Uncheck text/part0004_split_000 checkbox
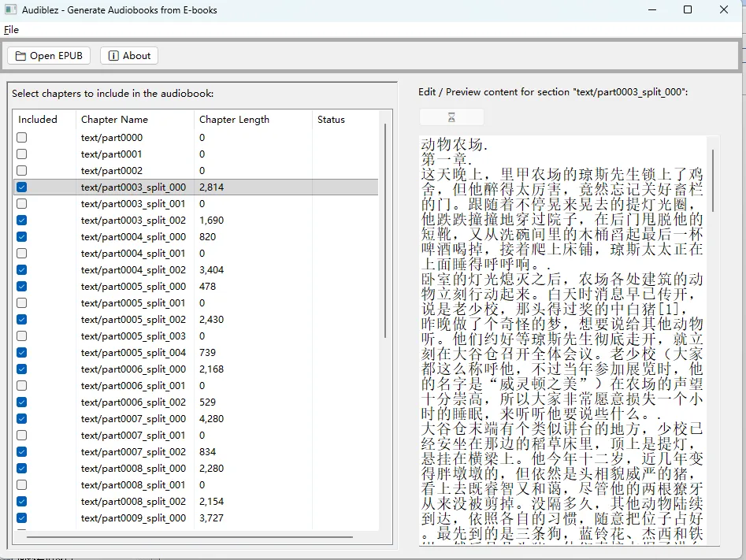The image size is (746, 560). coord(21,236)
